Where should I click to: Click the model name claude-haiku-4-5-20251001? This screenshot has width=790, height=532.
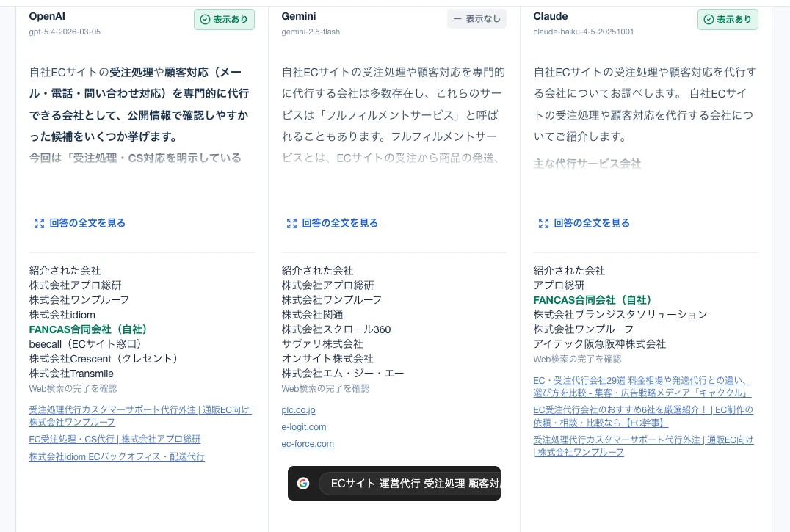(584, 32)
